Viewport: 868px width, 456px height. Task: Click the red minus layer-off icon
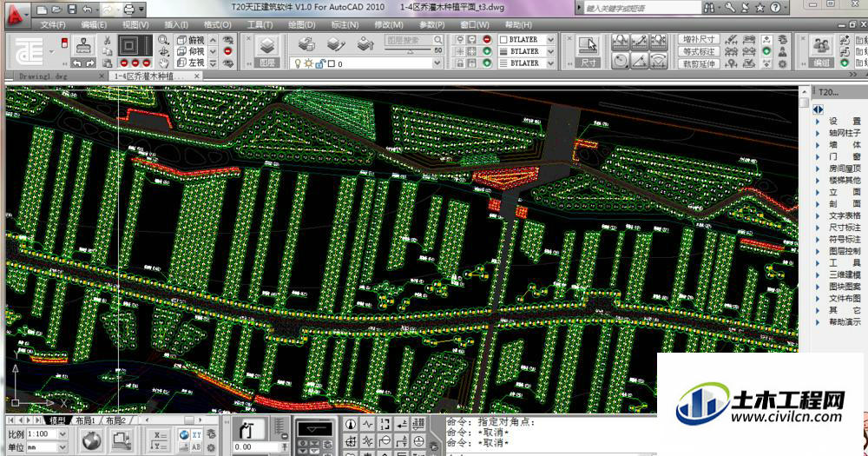tap(487, 39)
